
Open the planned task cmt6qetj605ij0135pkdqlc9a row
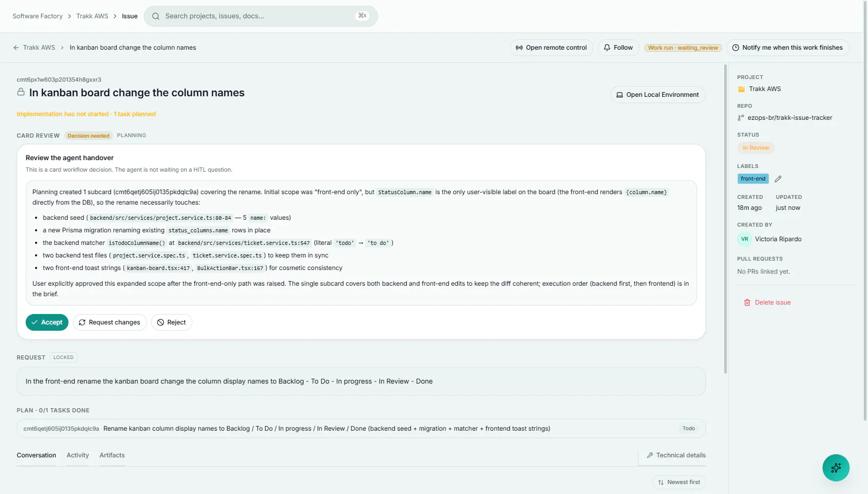click(361, 429)
